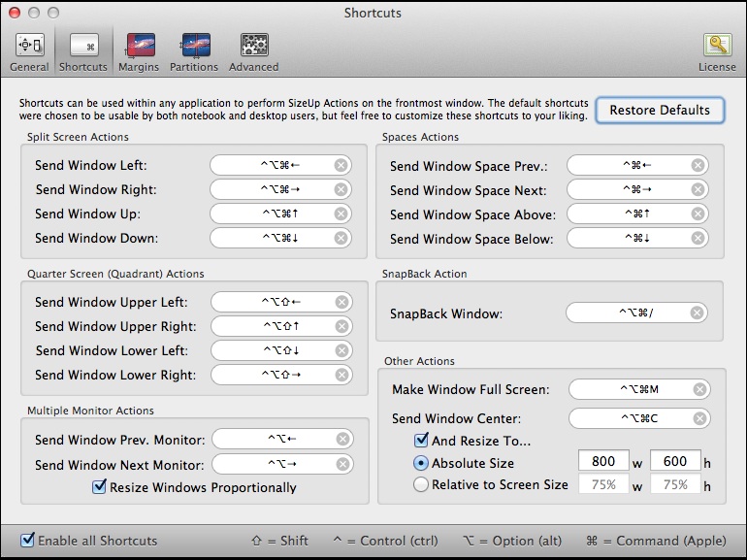
Task: Select the Shortcuts tab
Action: pos(83,51)
